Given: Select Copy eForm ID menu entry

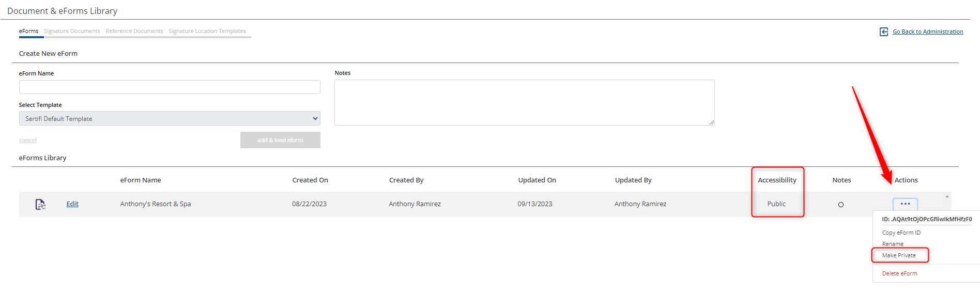Looking at the screenshot, I should pos(901,233).
